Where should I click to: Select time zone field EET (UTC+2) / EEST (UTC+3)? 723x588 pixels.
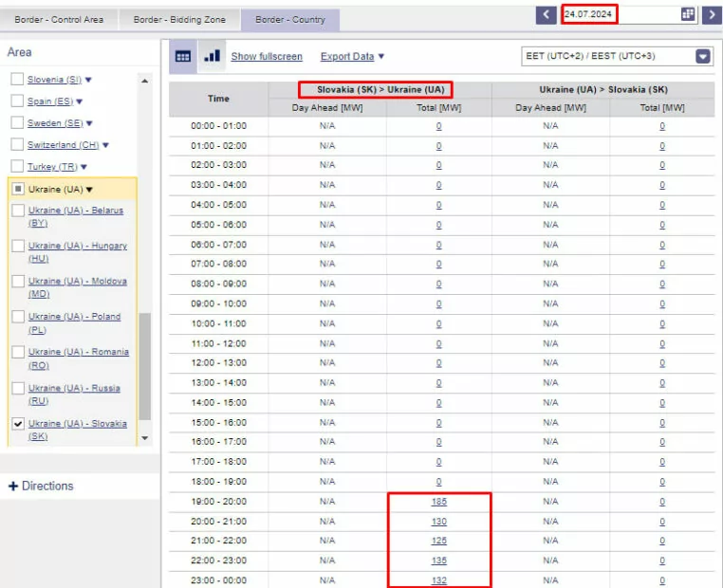[x=618, y=56]
